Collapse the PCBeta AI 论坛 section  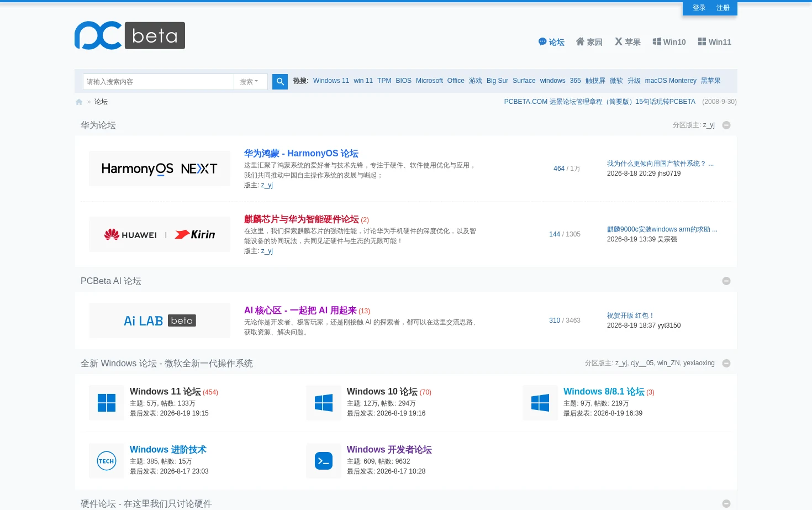click(726, 281)
